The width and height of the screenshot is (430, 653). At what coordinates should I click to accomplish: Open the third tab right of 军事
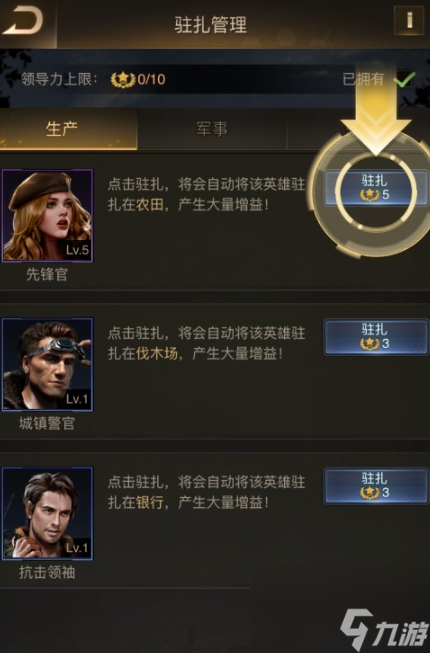[358, 129]
